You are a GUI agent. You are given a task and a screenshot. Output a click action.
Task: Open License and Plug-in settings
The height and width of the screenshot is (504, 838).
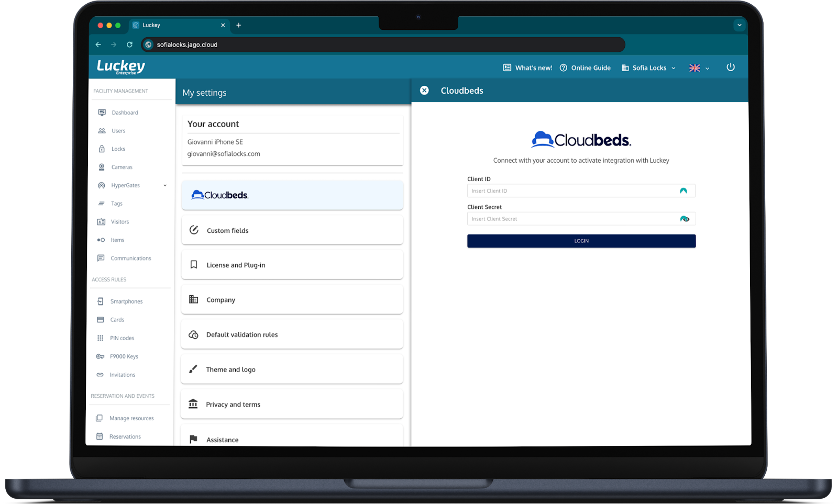[x=292, y=265]
